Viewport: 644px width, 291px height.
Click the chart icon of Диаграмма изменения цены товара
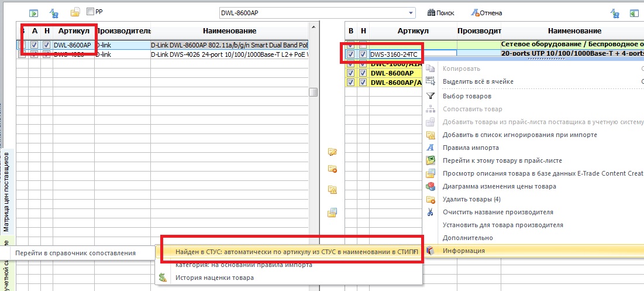click(x=431, y=186)
